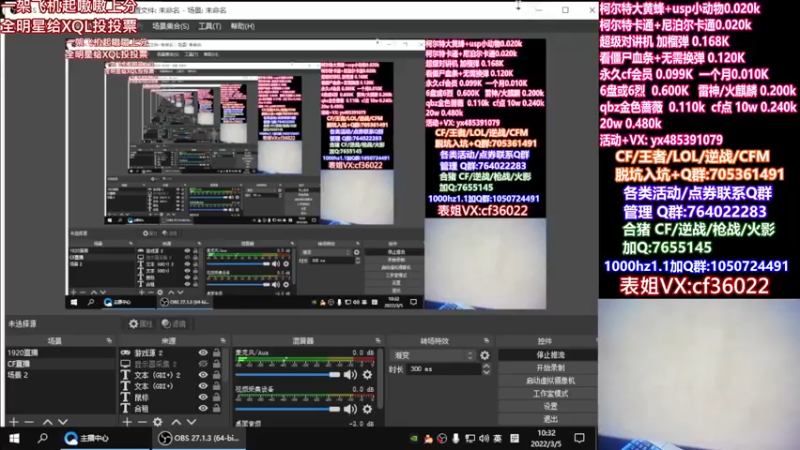Move scene down in the 场景 list toolbar
This screenshot has height=450, width=800.
click(63, 422)
